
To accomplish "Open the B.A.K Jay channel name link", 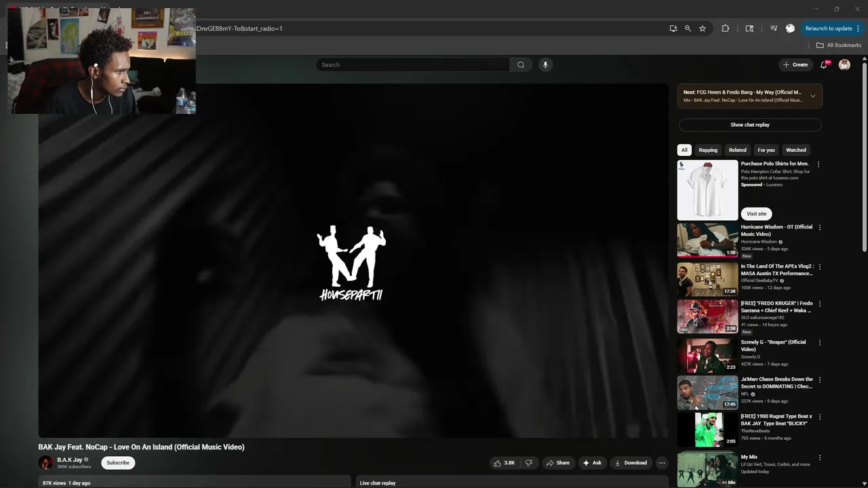I will click(69, 460).
